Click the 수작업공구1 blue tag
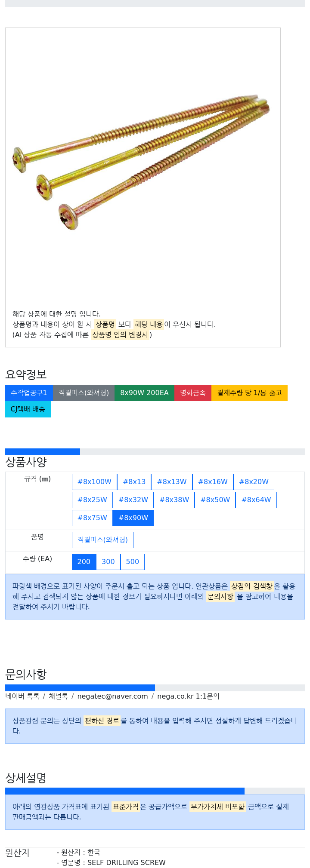The width and height of the screenshot is (310, 868). 29,393
